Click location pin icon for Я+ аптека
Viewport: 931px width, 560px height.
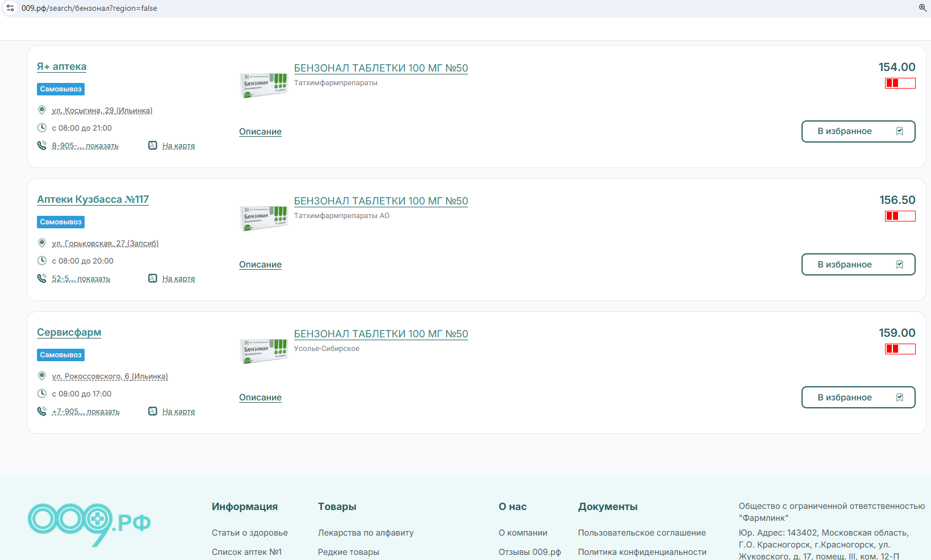point(41,110)
